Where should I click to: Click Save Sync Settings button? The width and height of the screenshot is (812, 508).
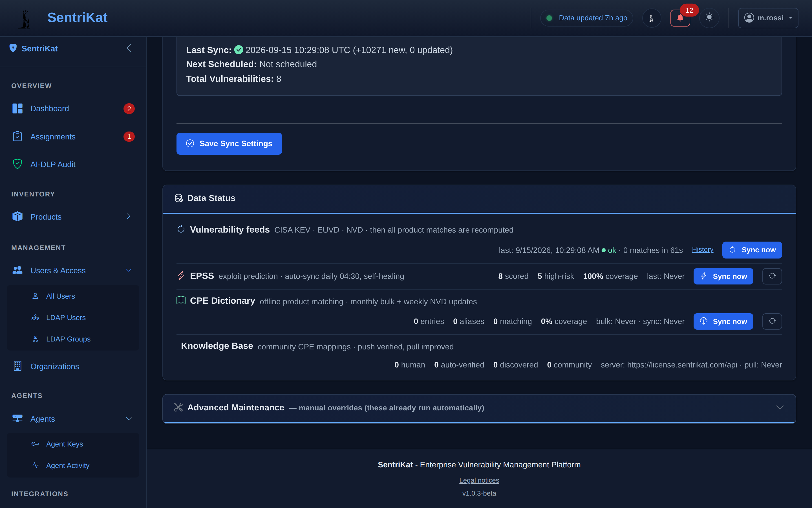click(x=229, y=143)
